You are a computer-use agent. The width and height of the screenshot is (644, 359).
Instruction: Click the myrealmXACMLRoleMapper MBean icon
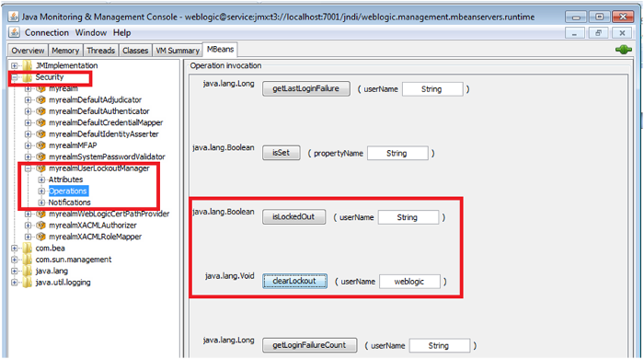click(40, 237)
